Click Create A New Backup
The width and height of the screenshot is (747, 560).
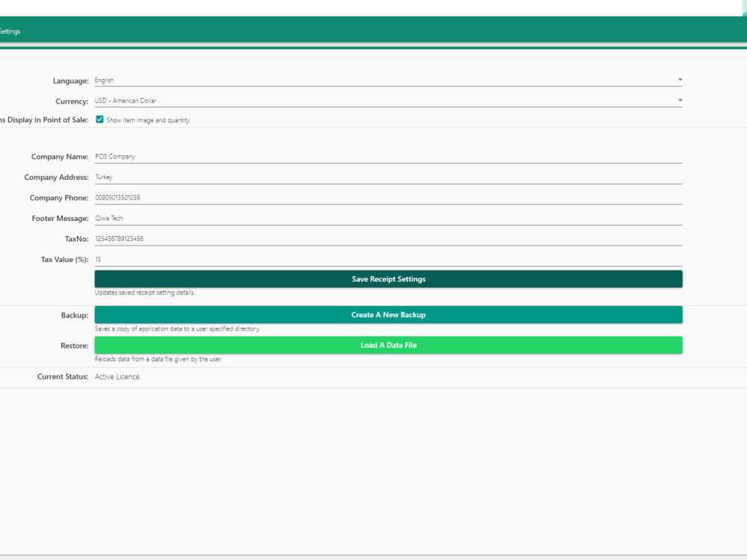(x=388, y=314)
